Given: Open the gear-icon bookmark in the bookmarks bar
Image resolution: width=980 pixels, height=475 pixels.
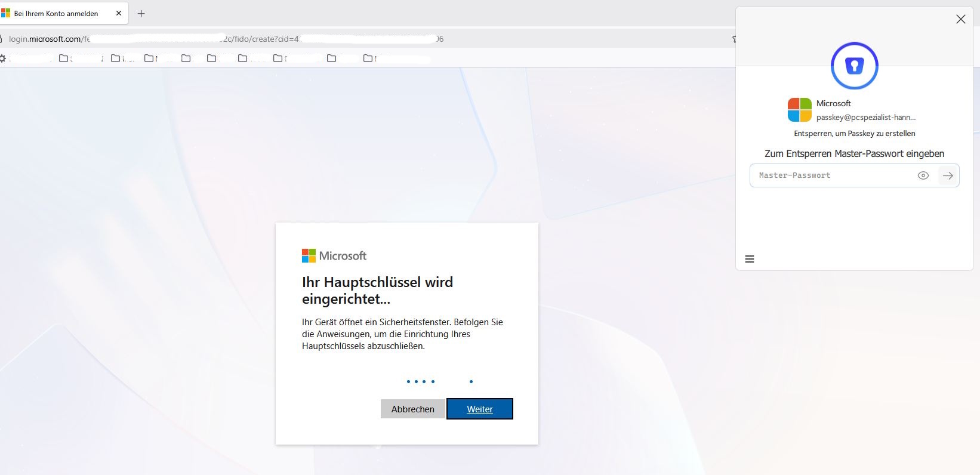Looking at the screenshot, I should [3, 58].
